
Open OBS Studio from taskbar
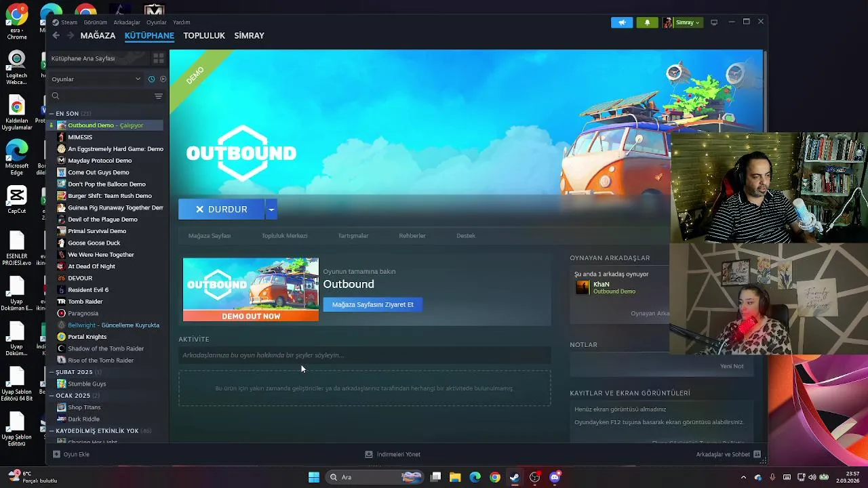coord(535,477)
